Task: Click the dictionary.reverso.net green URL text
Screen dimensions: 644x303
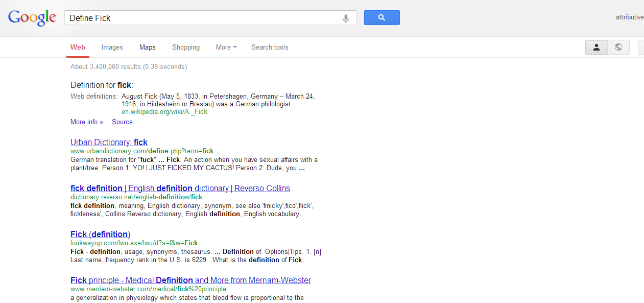Action: (136, 197)
